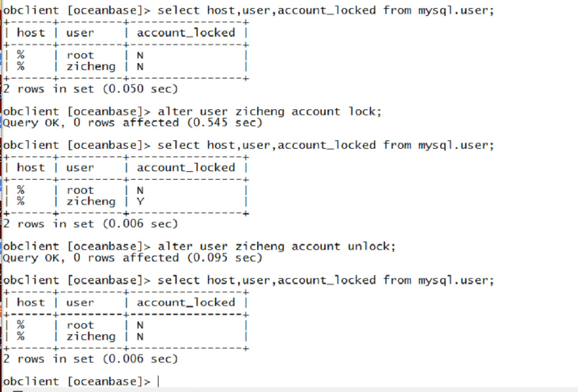Click the 'alter user zicheng account lock' command
Image resolution: width=578 pixels, height=392 pixels.
pos(270,111)
